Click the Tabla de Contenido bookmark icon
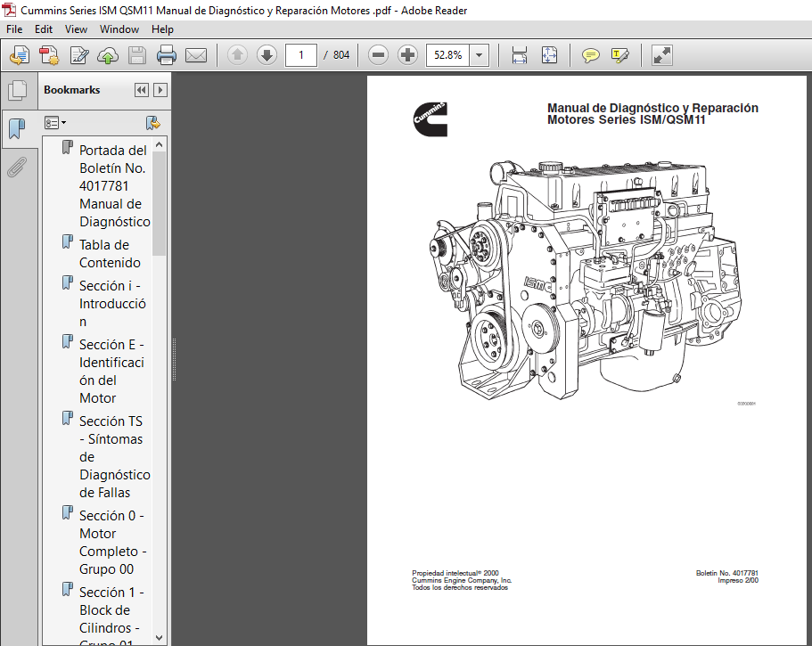This screenshot has height=646, width=812. coord(68,241)
